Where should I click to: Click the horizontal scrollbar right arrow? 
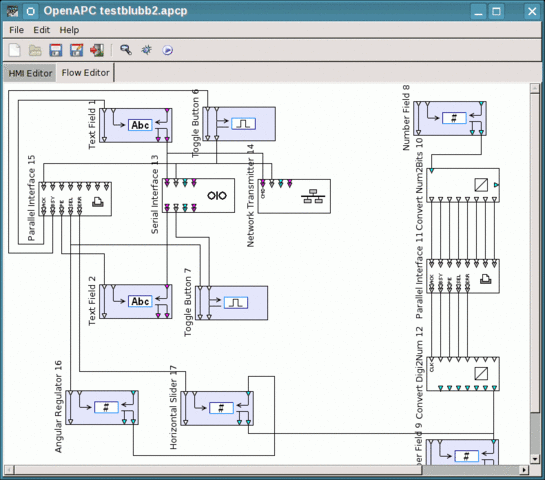tap(524, 470)
